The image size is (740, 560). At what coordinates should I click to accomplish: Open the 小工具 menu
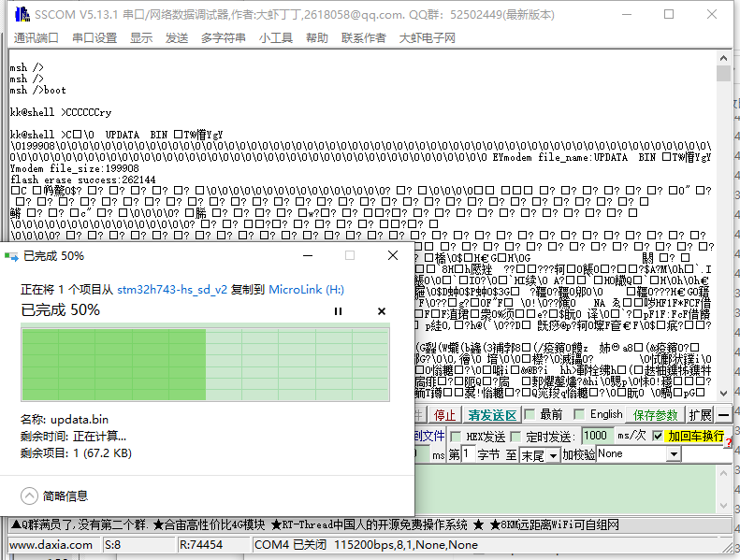[276, 37]
